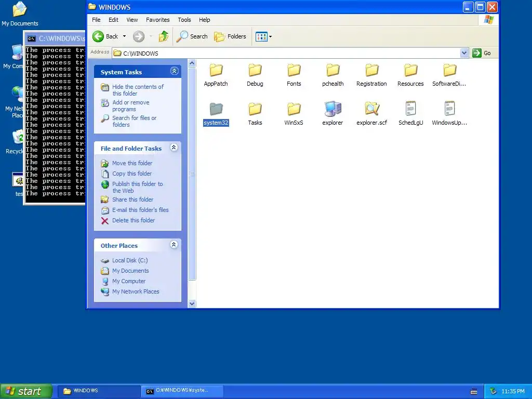
Task: Click the language bar keyboard icon
Action: coord(474,392)
